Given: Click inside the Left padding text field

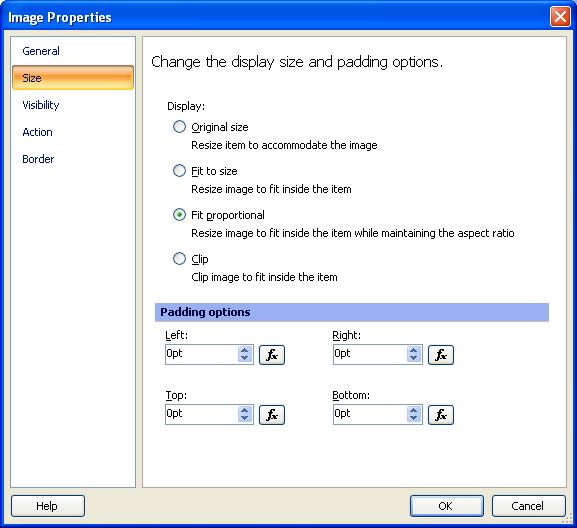Looking at the screenshot, I should tap(201, 354).
